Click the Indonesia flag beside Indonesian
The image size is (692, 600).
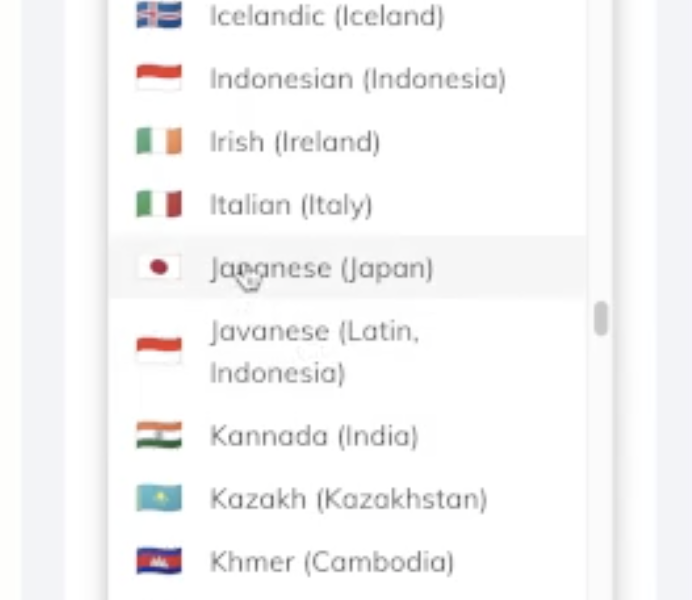coord(158,79)
